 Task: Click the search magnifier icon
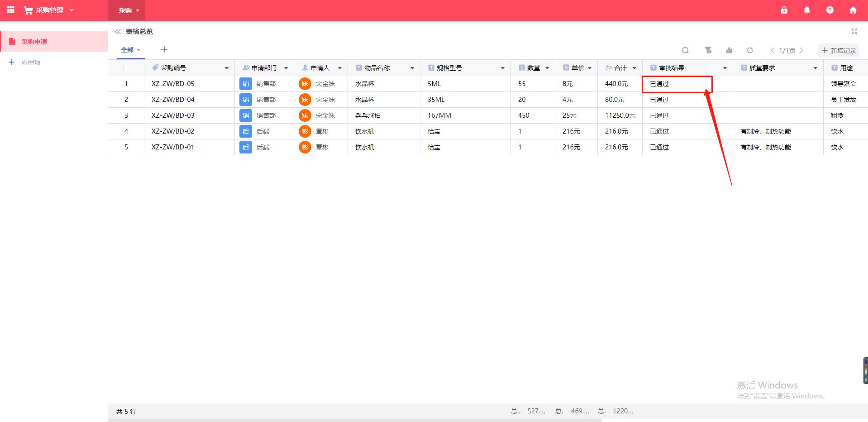(x=685, y=50)
